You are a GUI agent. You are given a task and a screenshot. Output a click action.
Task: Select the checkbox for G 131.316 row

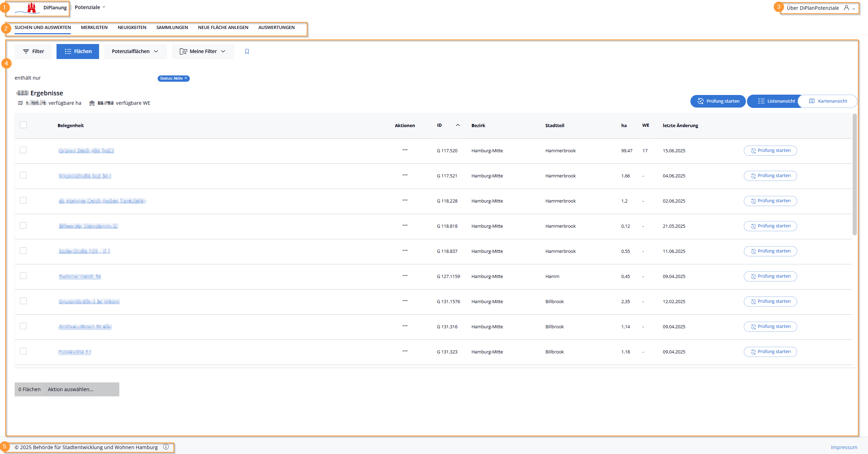point(23,326)
